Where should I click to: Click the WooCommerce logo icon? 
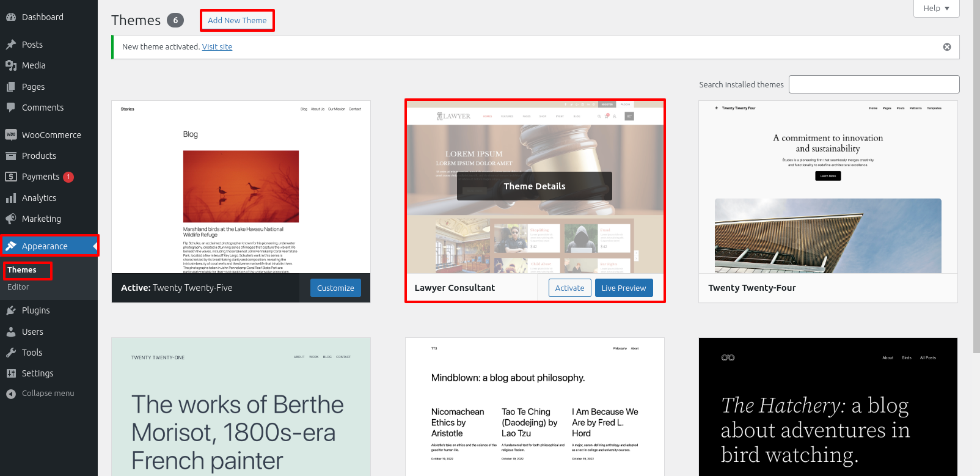(x=11, y=134)
